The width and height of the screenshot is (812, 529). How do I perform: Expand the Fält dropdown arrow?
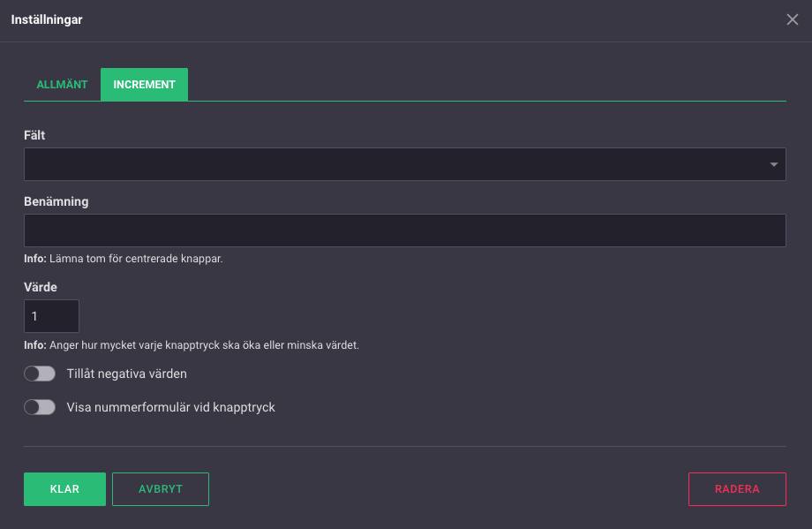click(773, 164)
